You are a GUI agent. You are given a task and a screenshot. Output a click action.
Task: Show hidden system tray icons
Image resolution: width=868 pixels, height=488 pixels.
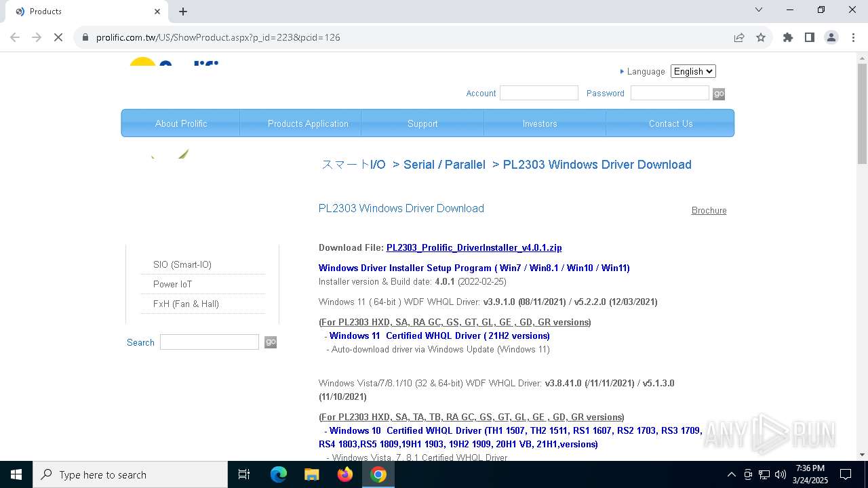pyautogui.click(x=731, y=474)
